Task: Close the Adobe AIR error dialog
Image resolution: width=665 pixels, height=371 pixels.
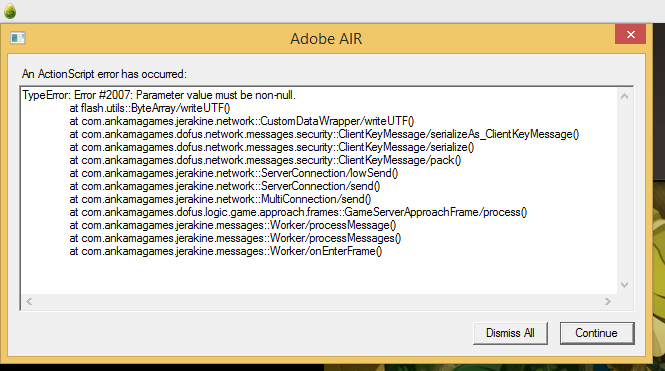Action: (x=630, y=34)
